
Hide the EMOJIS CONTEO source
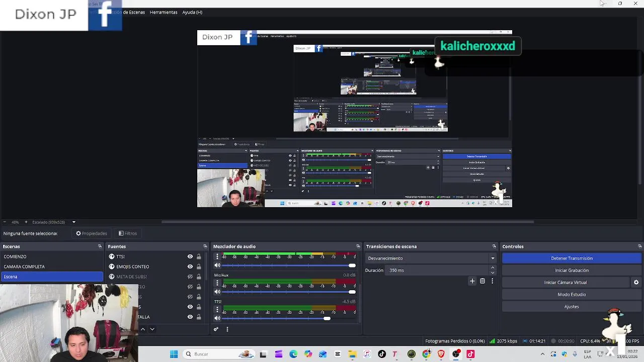pos(190,266)
